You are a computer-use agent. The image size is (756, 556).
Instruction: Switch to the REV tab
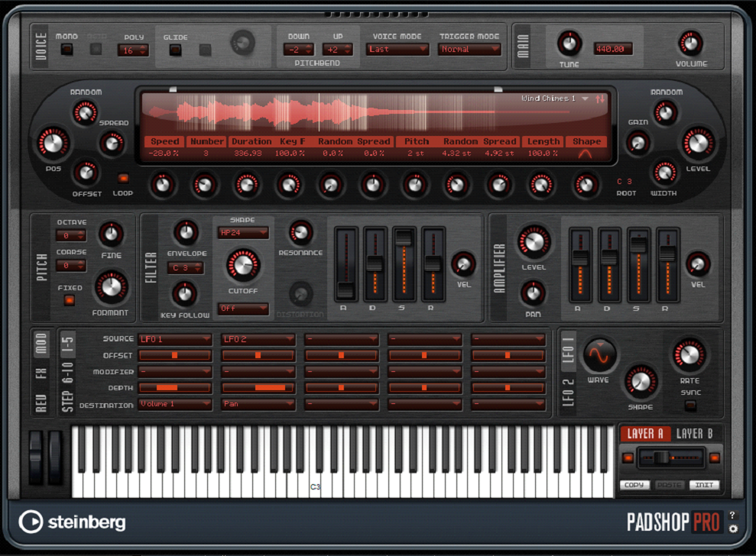click(41, 402)
